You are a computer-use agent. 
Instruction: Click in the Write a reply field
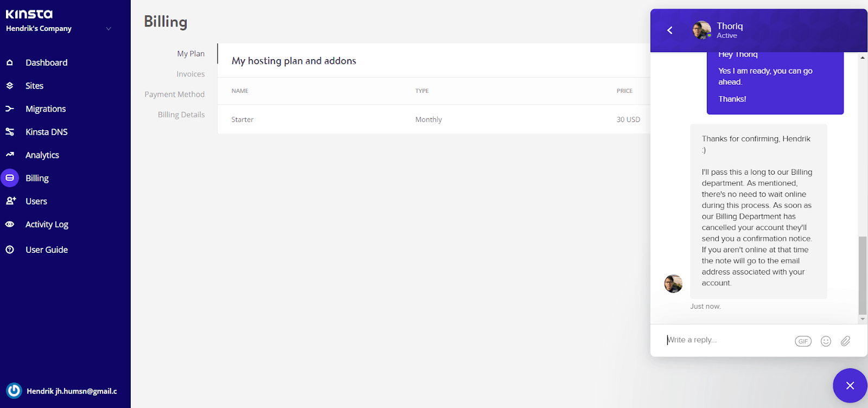pyautogui.click(x=727, y=340)
